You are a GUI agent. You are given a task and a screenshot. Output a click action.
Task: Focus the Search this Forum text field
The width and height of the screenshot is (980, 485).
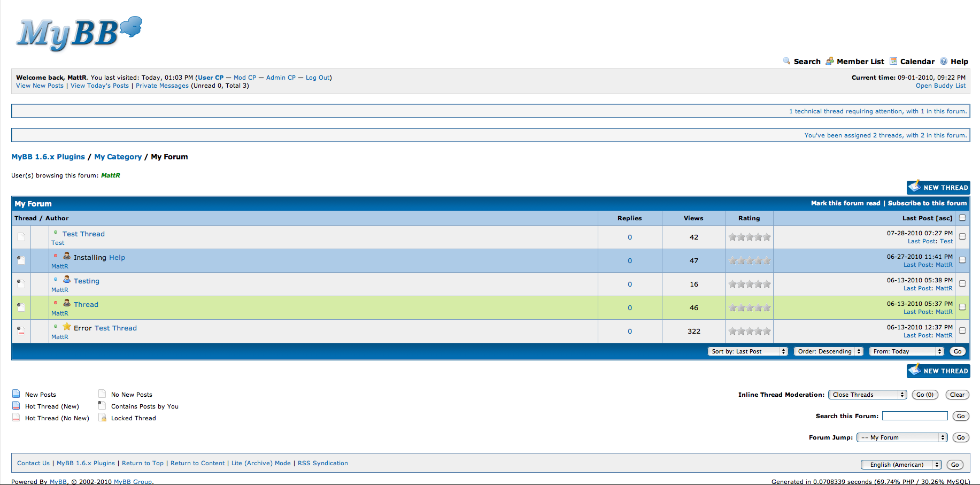click(914, 416)
